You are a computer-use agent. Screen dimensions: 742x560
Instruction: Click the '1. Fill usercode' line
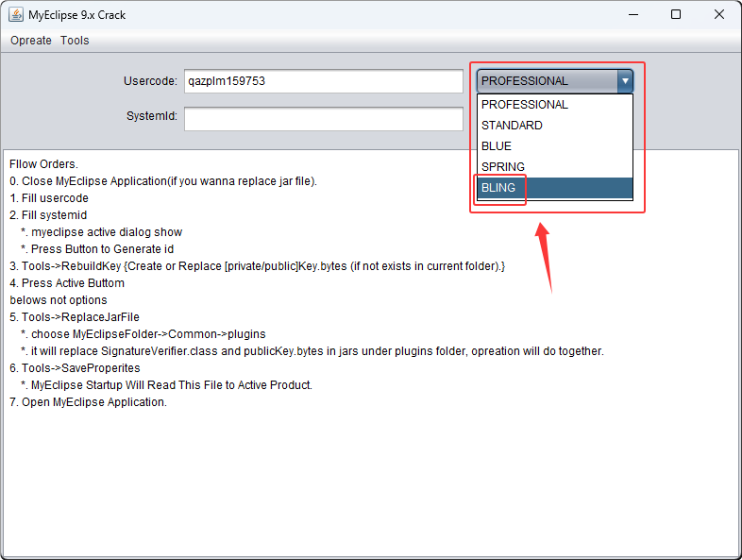pyautogui.click(x=49, y=198)
